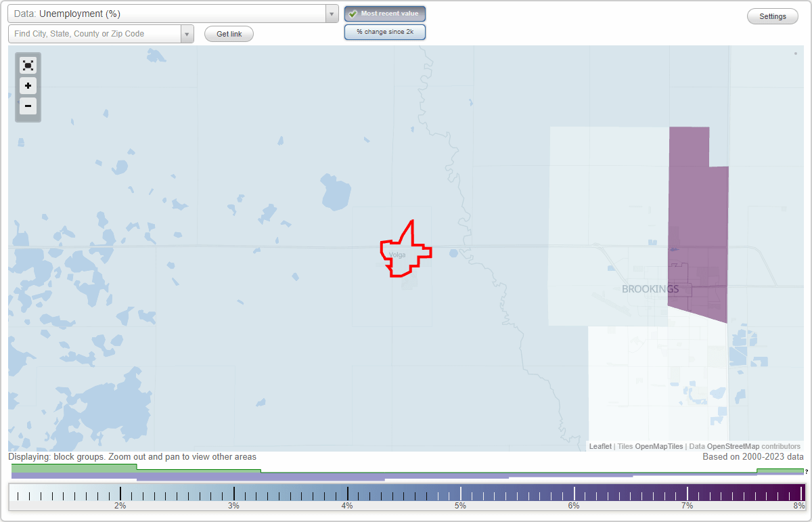Open the data metric selector arrow

point(331,13)
